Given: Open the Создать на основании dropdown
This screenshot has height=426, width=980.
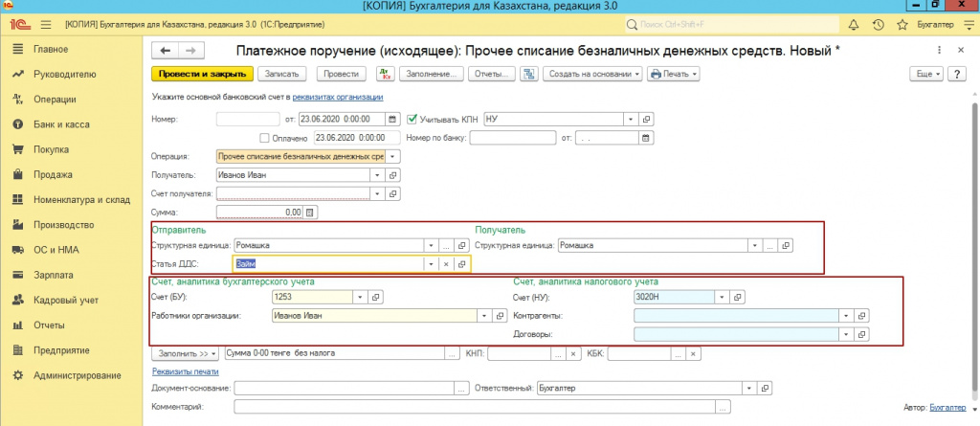Looking at the screenshot, I should (592, 74).
